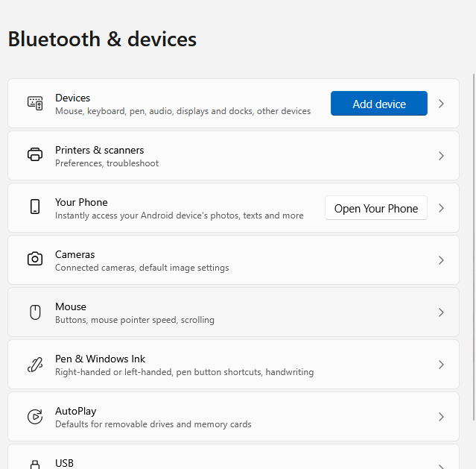Open Your Phone app button
The width and height of the screenshot is (476, 469).
(x=376, y=208)
